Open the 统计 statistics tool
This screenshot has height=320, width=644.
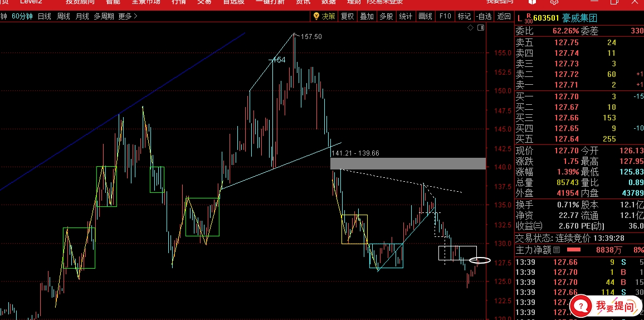406,16
